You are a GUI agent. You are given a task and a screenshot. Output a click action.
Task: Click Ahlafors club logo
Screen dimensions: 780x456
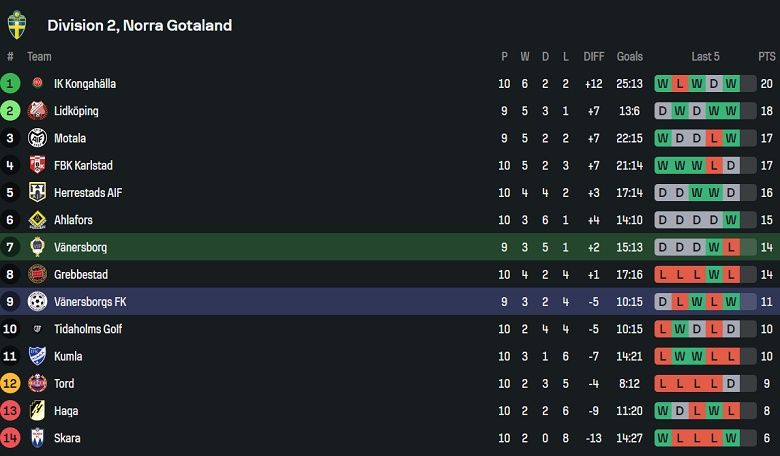(37, 220)
